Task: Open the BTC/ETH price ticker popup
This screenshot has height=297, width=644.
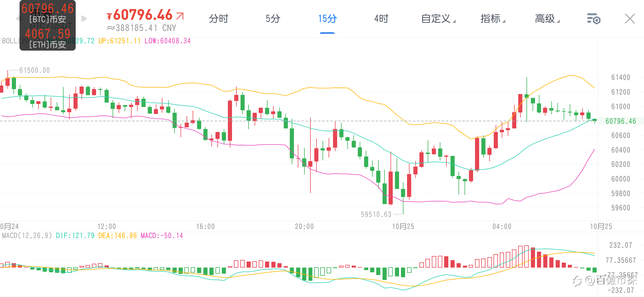Action: pyautogui.click(x=48, y=25)
